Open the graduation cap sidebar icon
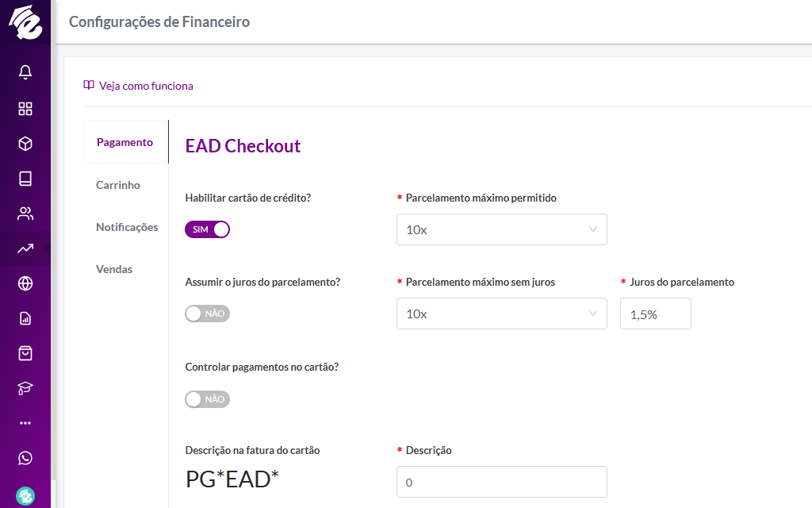Viewport: 812px width, 508px height. tap(25, 388)
